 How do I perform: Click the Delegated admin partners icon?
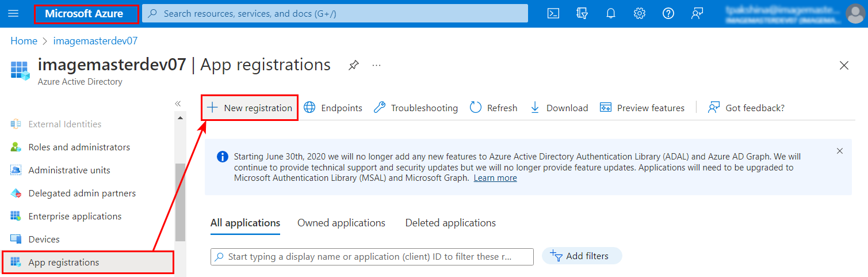16,193
